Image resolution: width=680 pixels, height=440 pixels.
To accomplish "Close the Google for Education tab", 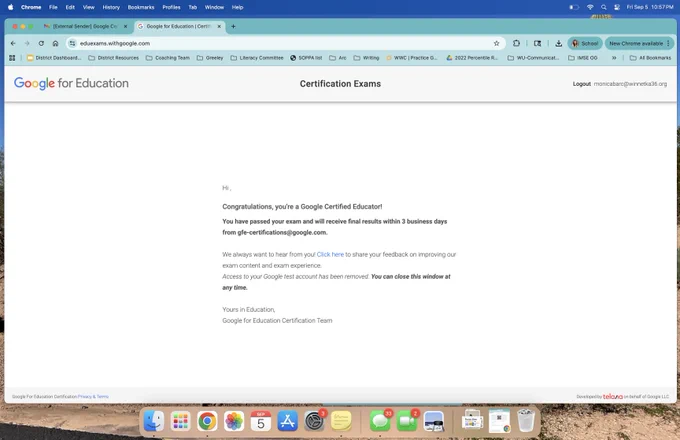I will pyautogui.click(x=219, y=26).
